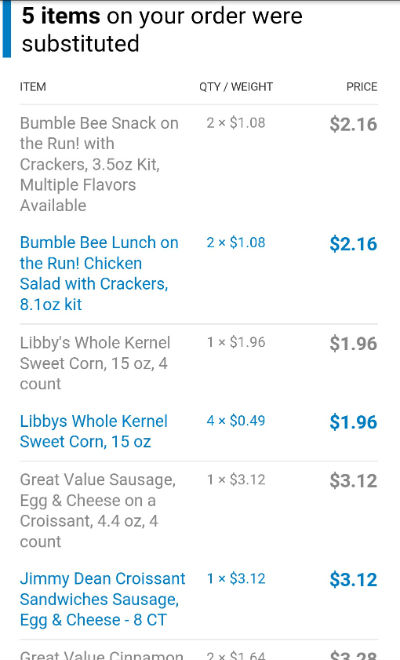Click the blue $2.16 substituted price

click(x=353, y=244)
